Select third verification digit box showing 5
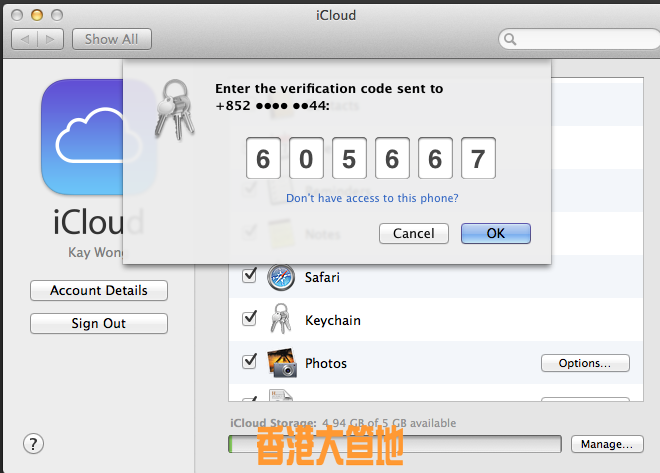 click(x=349, y=158)
